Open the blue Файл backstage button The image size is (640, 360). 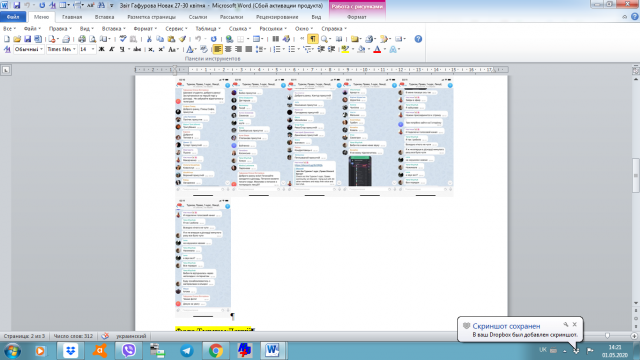[x=13, y=17]
